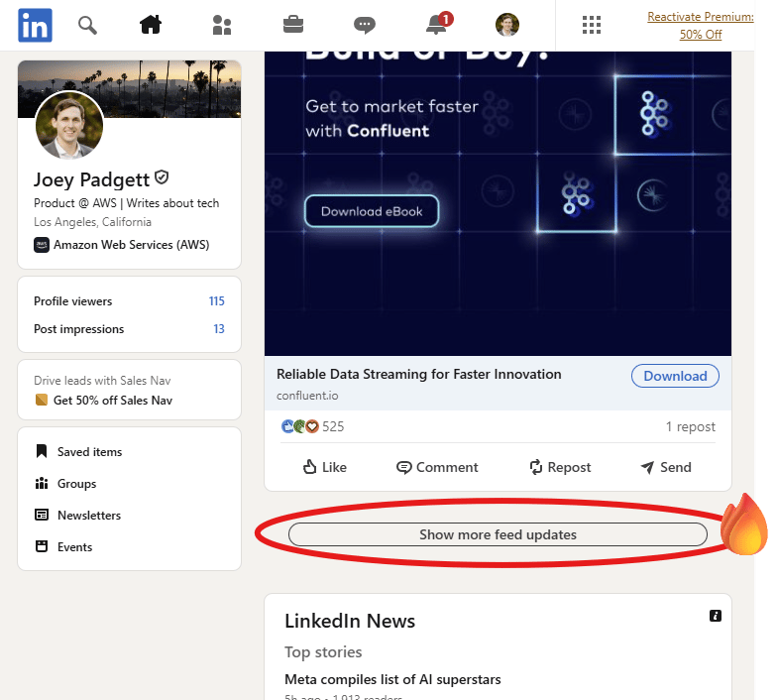Open the apps grid icon
The width and height of the screenshot is (777, 700).
tap(592, 25)
